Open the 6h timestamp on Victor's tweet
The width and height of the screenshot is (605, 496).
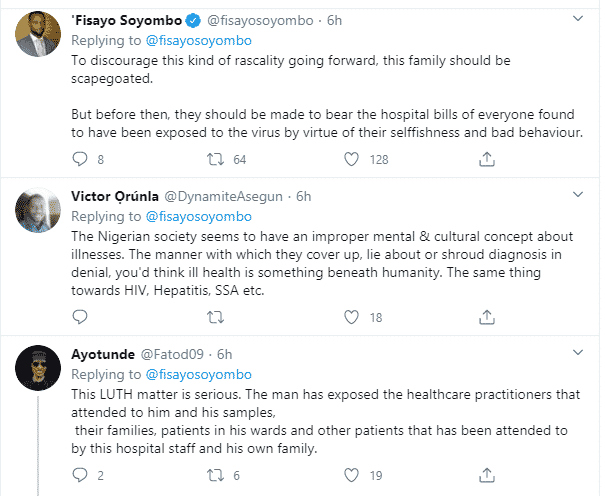point(305,197)
